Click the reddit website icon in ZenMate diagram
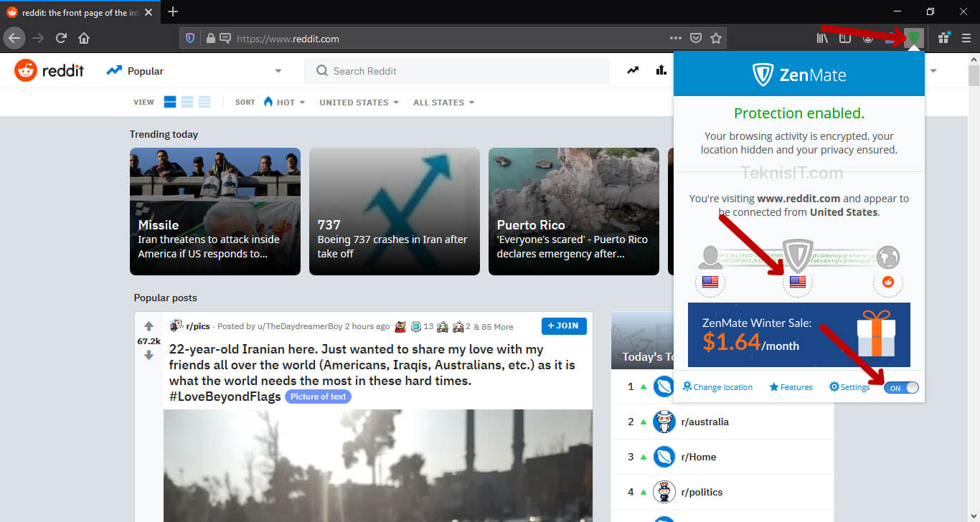The width and height of the screenshot is (980, 522). click(x=887, y=283)
